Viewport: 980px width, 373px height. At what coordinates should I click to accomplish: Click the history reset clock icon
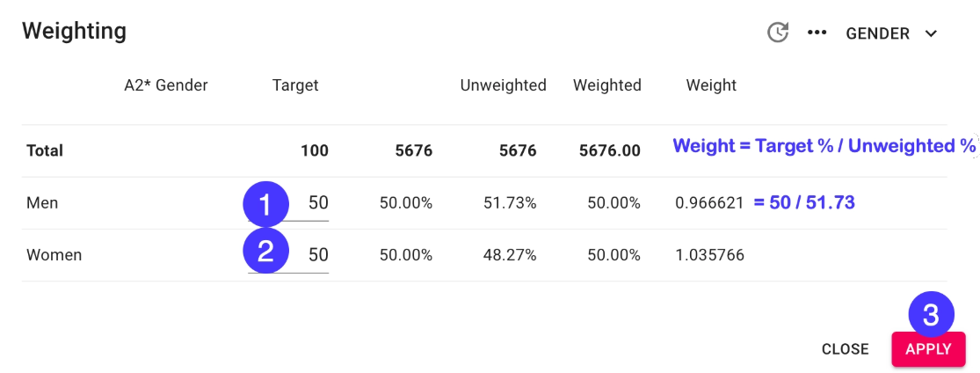778,33
